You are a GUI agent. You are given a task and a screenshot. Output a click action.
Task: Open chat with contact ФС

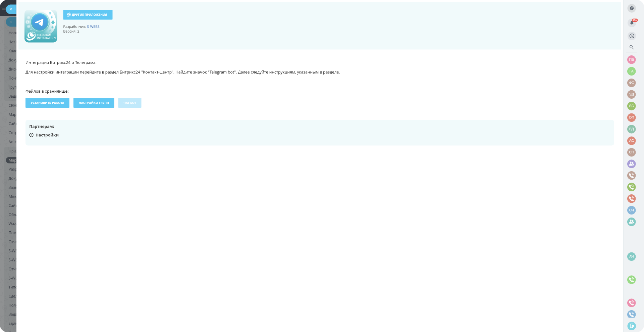[x=632, y=83]
